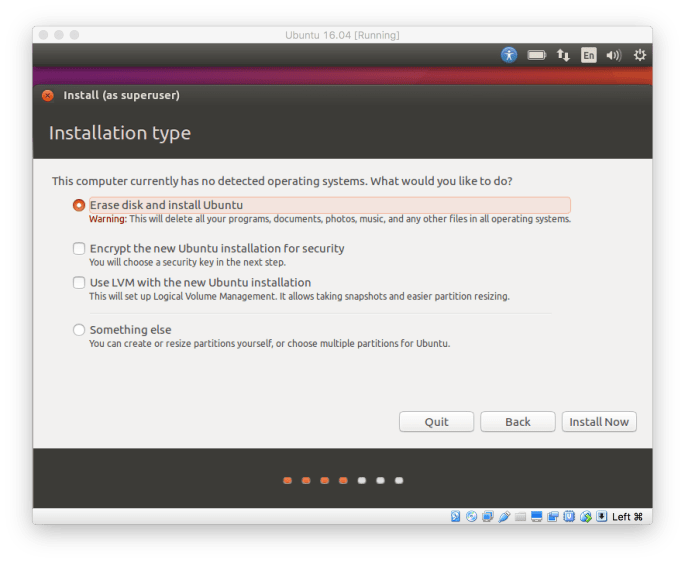
Task: Click the Warning text about deleting files
Action: coord(330,219)
